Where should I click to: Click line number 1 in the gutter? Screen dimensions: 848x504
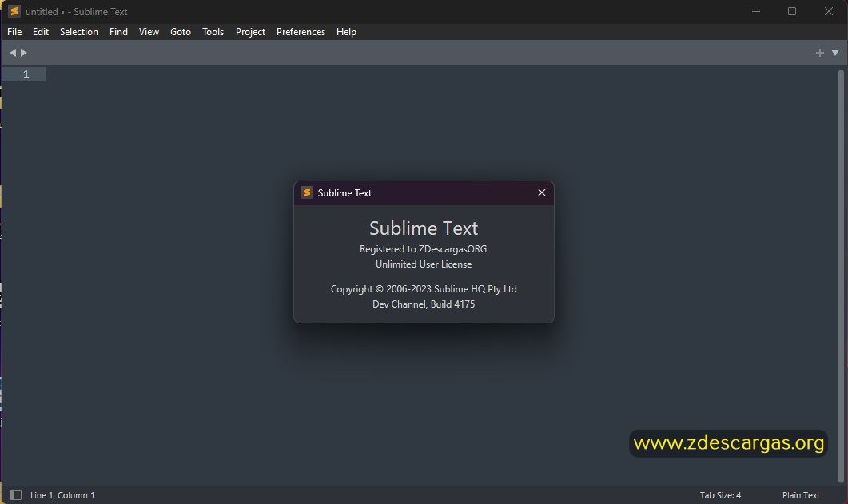point(26,74)
